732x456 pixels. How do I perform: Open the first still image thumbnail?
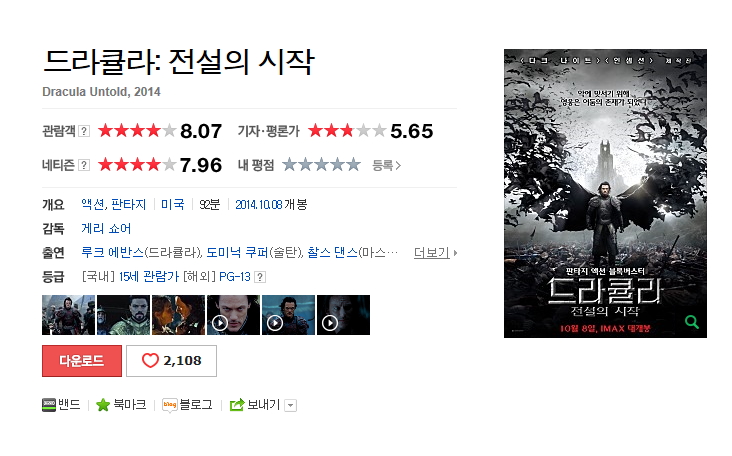coord(69,315)
